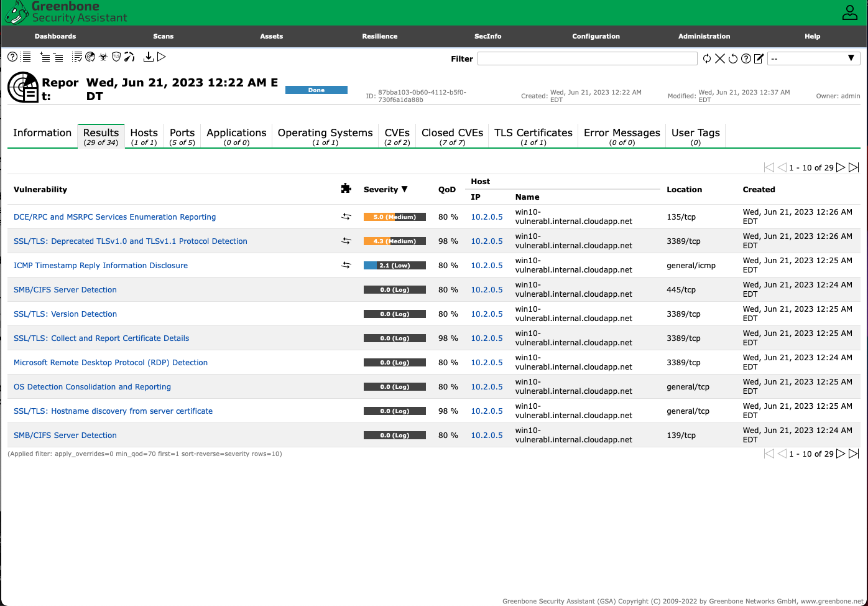This screenshot has width=868, height=606.
Task: Switch to the Applications tab
Action: (236, 136)
